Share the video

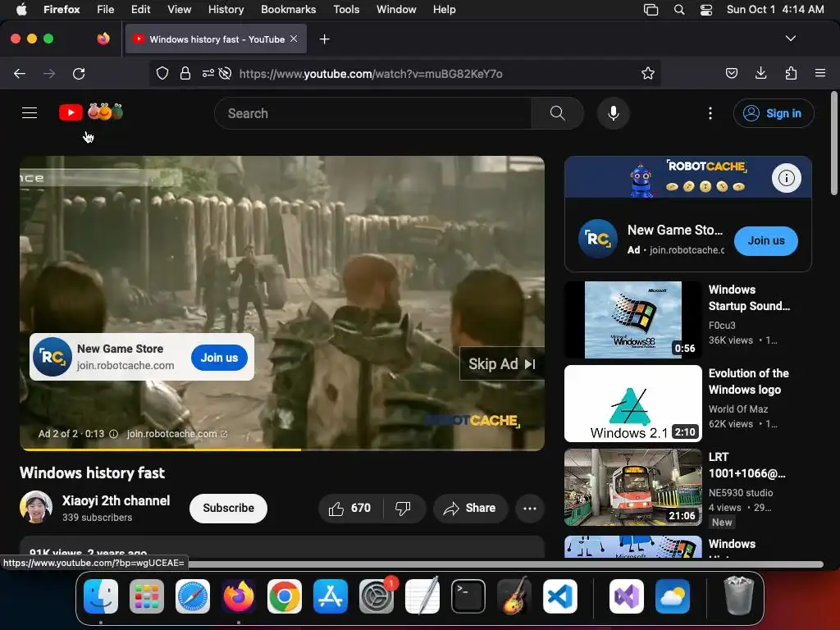point(470,508)
